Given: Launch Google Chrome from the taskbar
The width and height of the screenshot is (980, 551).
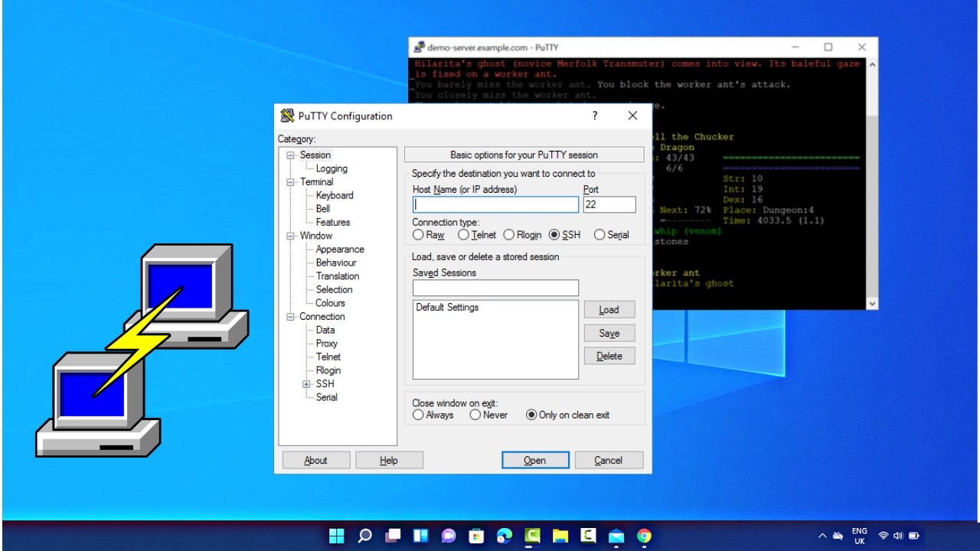Looking at the screenshot, I should [645, 536].
